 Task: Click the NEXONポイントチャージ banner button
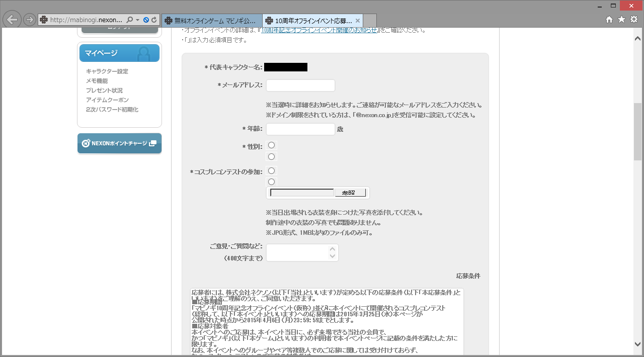[119, 143]
